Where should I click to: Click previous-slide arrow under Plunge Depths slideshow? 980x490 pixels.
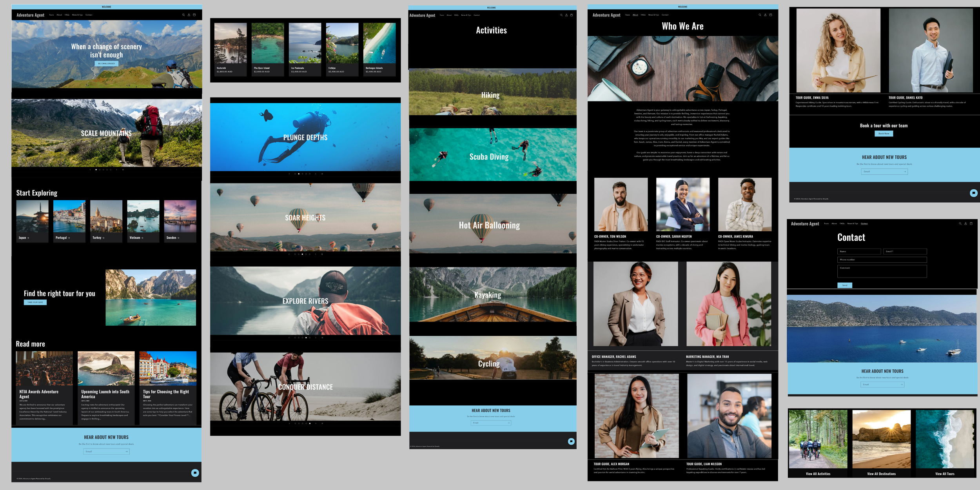click(289, 174)
